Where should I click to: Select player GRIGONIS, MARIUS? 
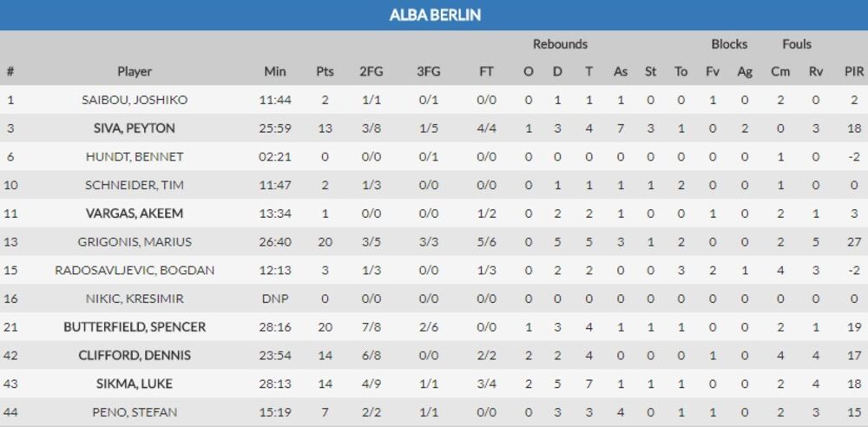coord(135,242)
